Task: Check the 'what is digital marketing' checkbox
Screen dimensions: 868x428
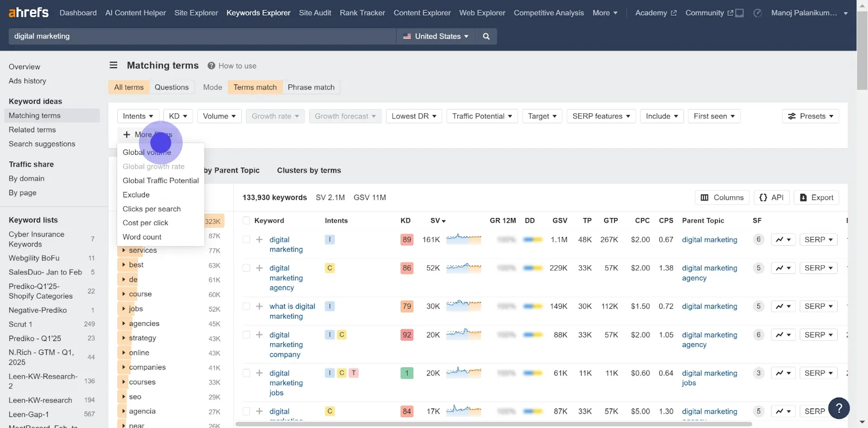Action: pyautogui.click(x=246, y=306)
